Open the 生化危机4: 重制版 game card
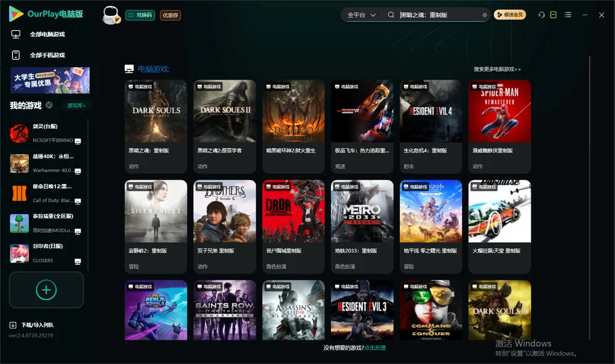The width and height of the screenshot is (615, 364). click(x=431, y=126)
